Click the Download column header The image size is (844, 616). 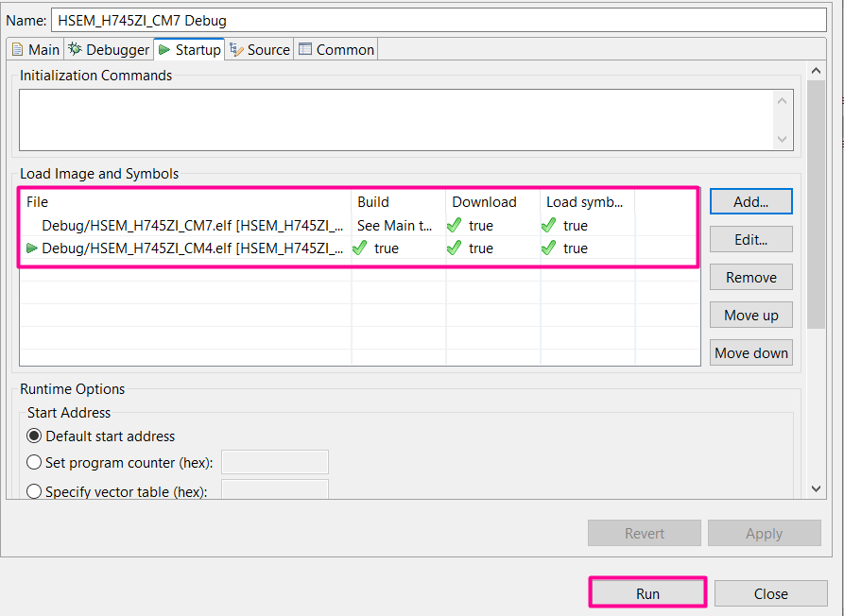tap(493, 202)
